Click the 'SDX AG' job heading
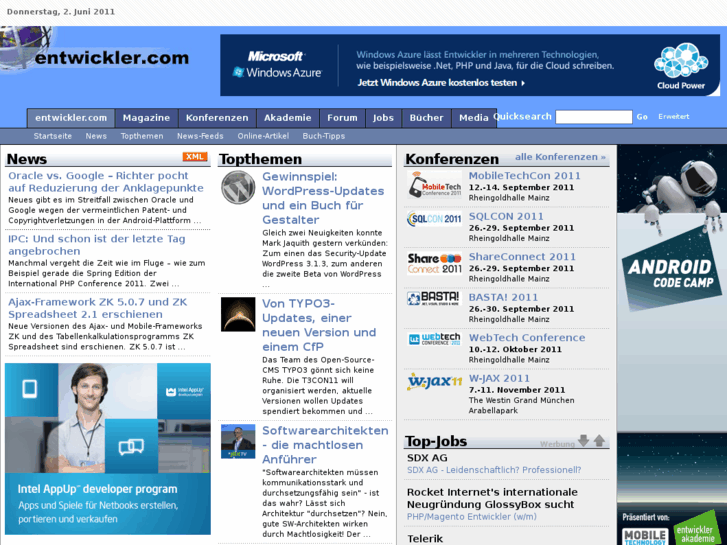The height and width of the screenshot is (545, 727). (427, 458)
